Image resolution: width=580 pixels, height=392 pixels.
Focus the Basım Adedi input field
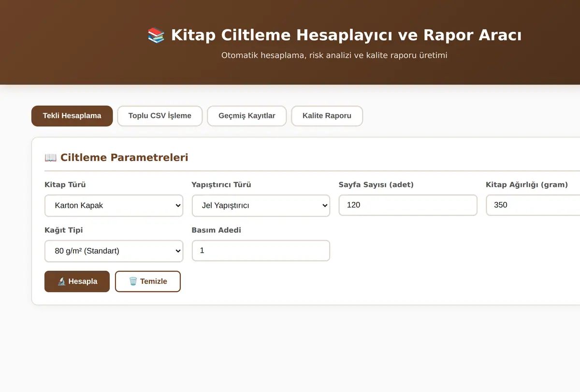[261, 250]
